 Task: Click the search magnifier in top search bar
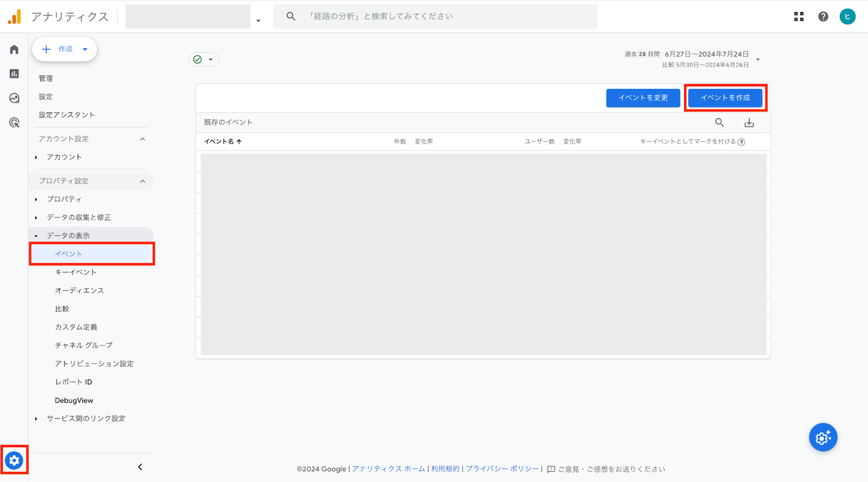coord(291,16)
